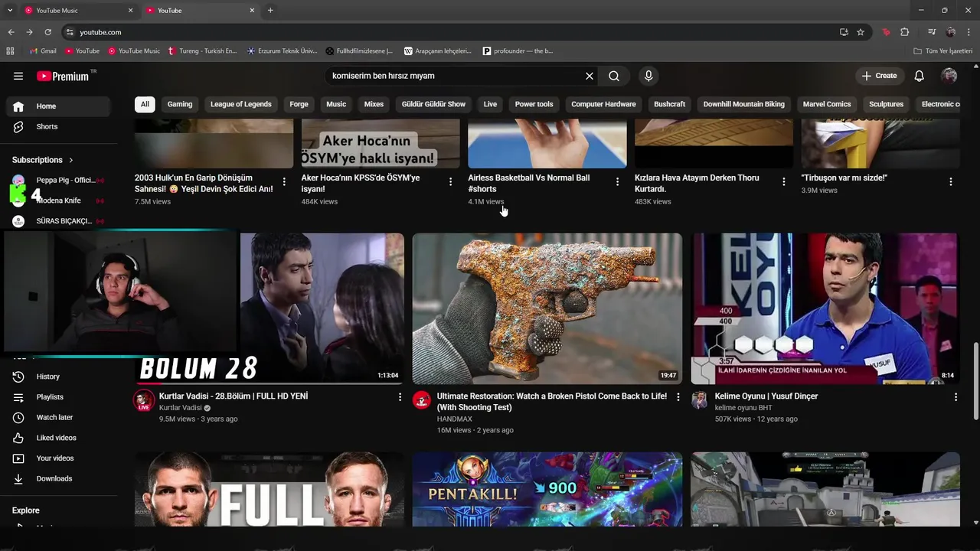The height and width of the screenshot is (551, 980).
Task: Open the Peppa Pig subscription channel
Action: click(x=58, y=180)
